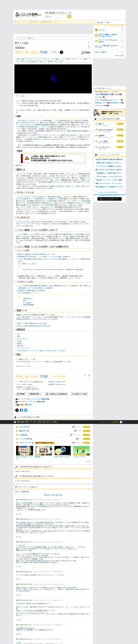This screenshot has width=138, height=644.
Task: Click もっとみる under 急上昇ワード改
Action: pyautogui.click(x=120, y=56)
